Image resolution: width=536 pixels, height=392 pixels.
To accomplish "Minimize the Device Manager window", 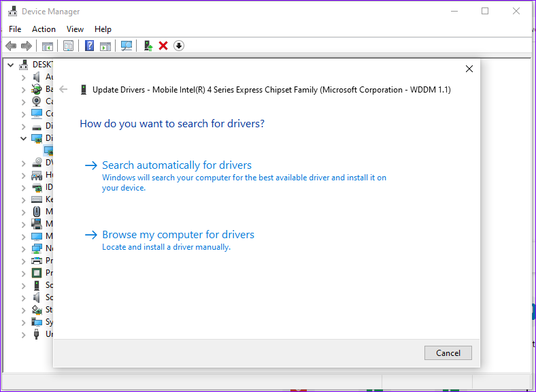I will tap(454, 11).
